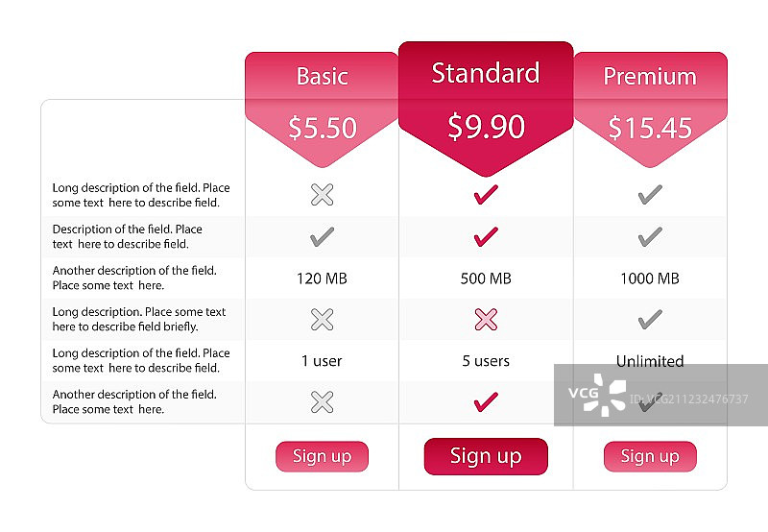Image resolution: width=768 pixels, height=532 pixels.
Task: Click the 1 user value under Basic
Action: 322,361
